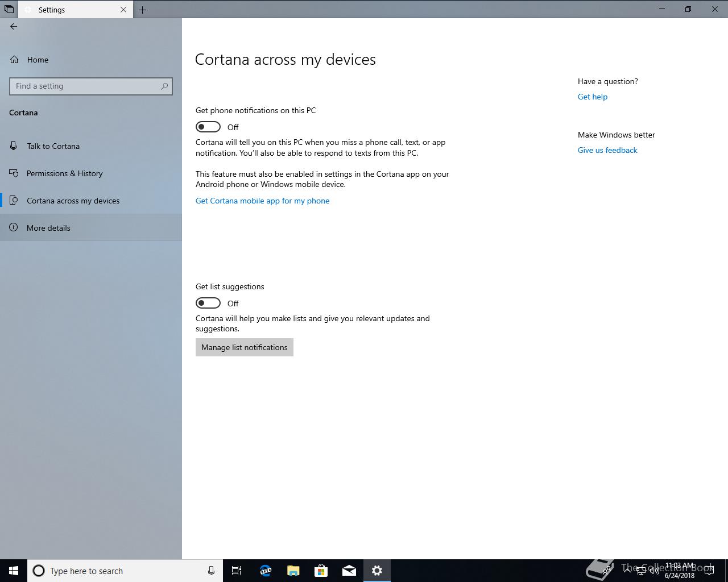Open Talk to Cortana page
Viewport: 728px width, 582px height.
(x=91, y=146)
